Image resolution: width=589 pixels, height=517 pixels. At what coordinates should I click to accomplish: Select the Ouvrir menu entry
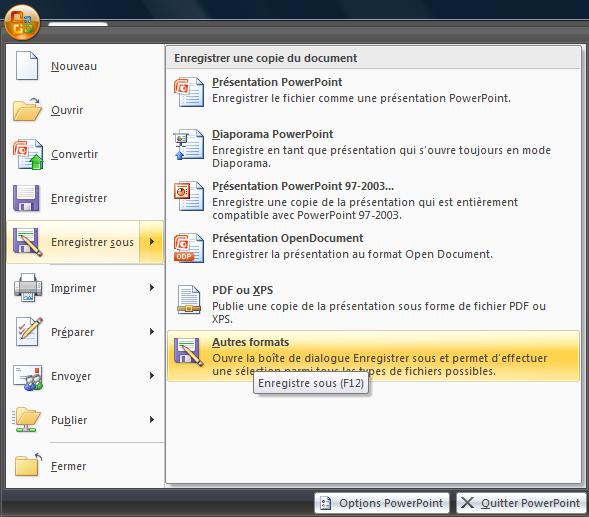(85, 110)
